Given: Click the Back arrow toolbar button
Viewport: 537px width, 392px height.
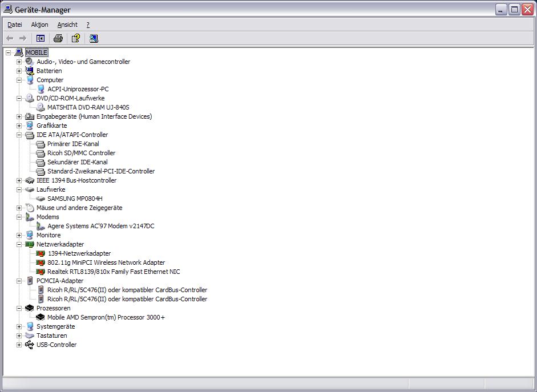Looking at the screenshot, I should point(10,38).
